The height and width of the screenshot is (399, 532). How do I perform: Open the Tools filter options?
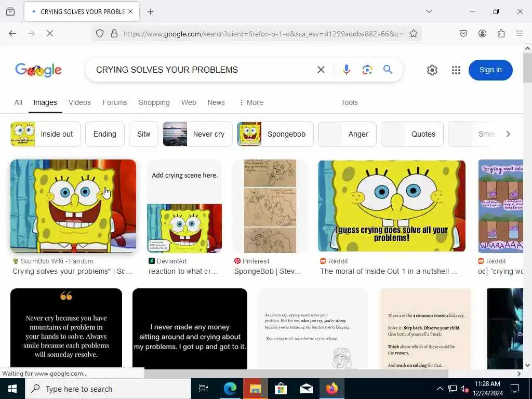(x=349, y=102)
